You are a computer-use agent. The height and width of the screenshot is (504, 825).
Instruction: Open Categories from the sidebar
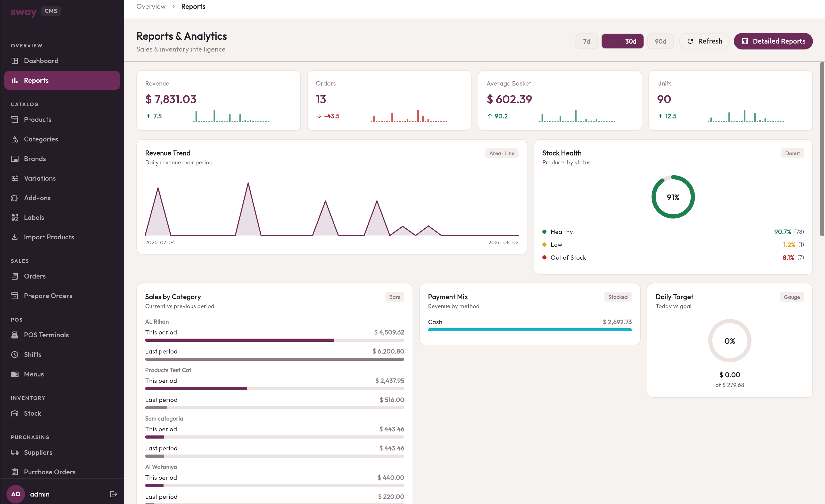(x=62, y=139)
